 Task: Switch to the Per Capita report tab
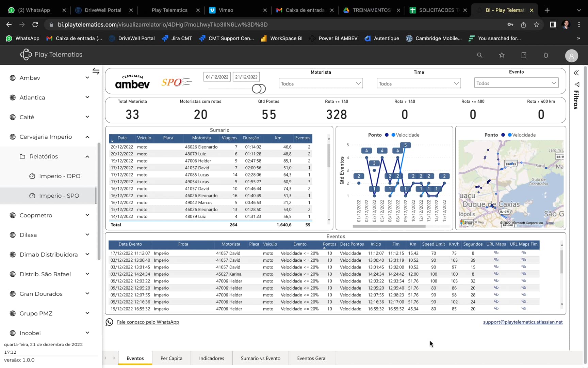(x=171, y=358)
